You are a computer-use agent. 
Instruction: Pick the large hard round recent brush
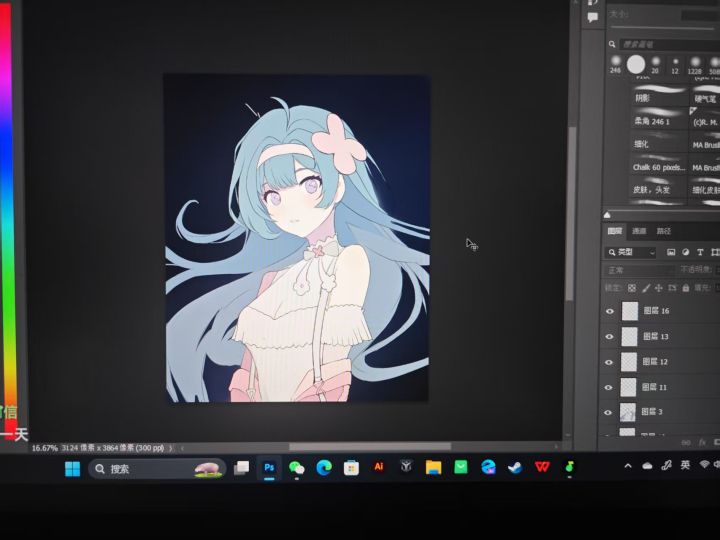pos(636,64)
